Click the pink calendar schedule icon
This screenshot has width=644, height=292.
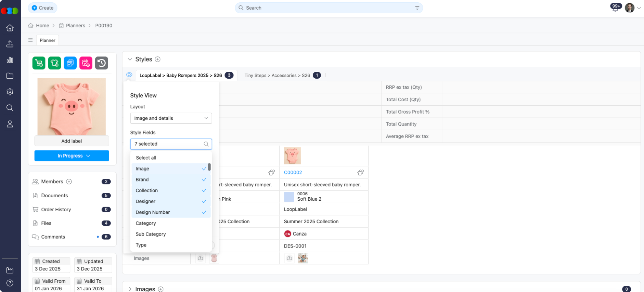point(86,63)
